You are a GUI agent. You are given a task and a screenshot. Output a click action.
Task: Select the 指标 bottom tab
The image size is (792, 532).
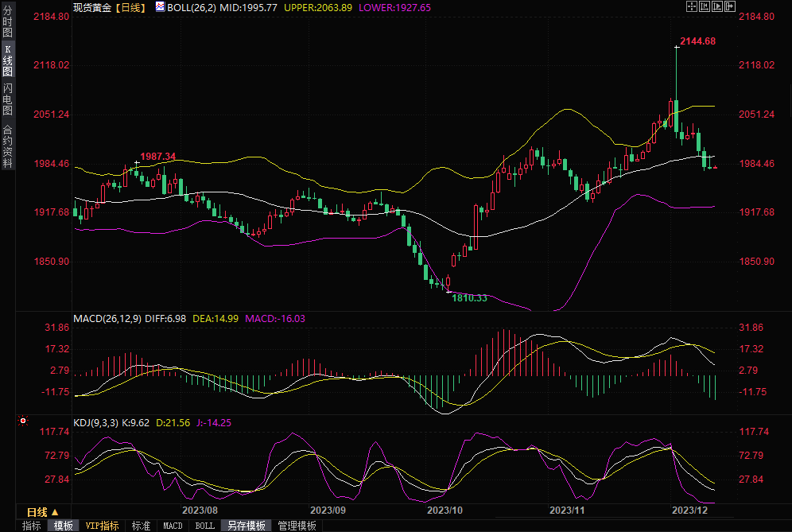pos(32,526)
